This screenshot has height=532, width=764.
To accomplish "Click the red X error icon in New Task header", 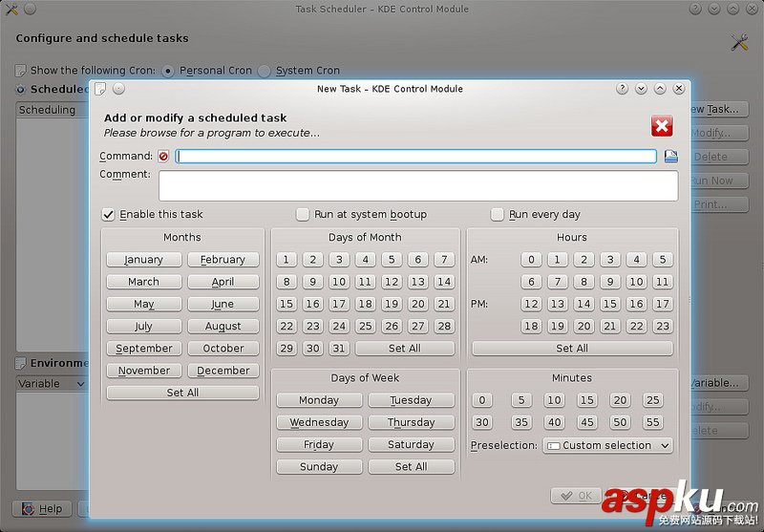I will (662, 126).
